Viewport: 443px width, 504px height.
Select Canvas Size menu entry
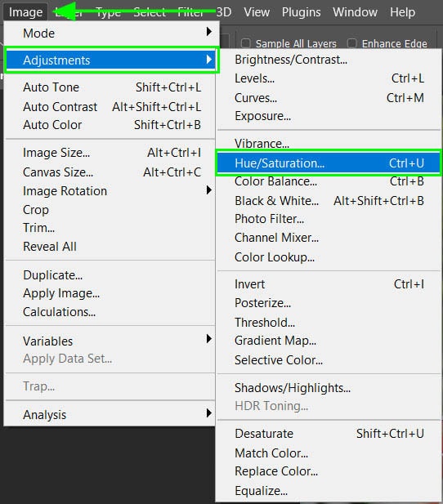(x=110, y=172)
